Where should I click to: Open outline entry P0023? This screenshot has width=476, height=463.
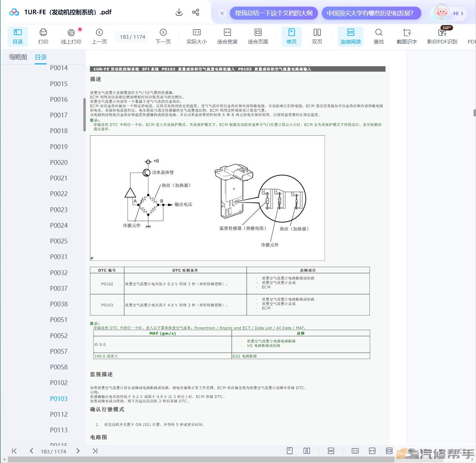tap(59, 210)
